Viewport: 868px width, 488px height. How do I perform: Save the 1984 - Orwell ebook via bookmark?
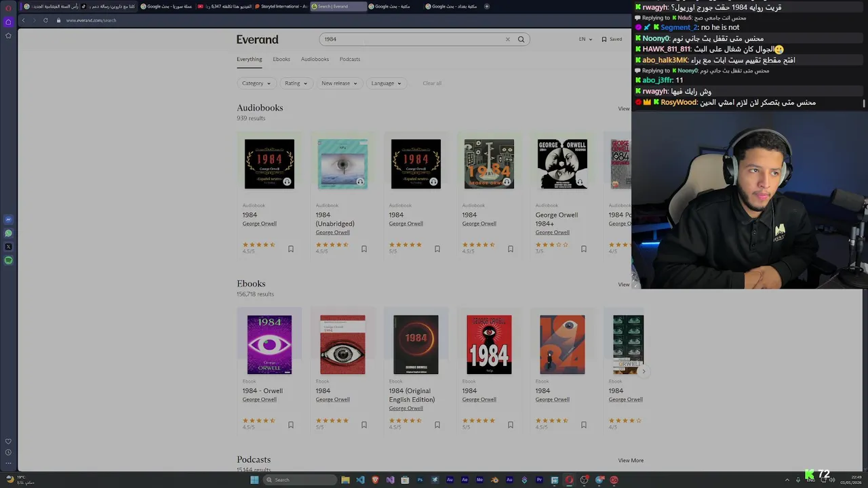[291, 425]
